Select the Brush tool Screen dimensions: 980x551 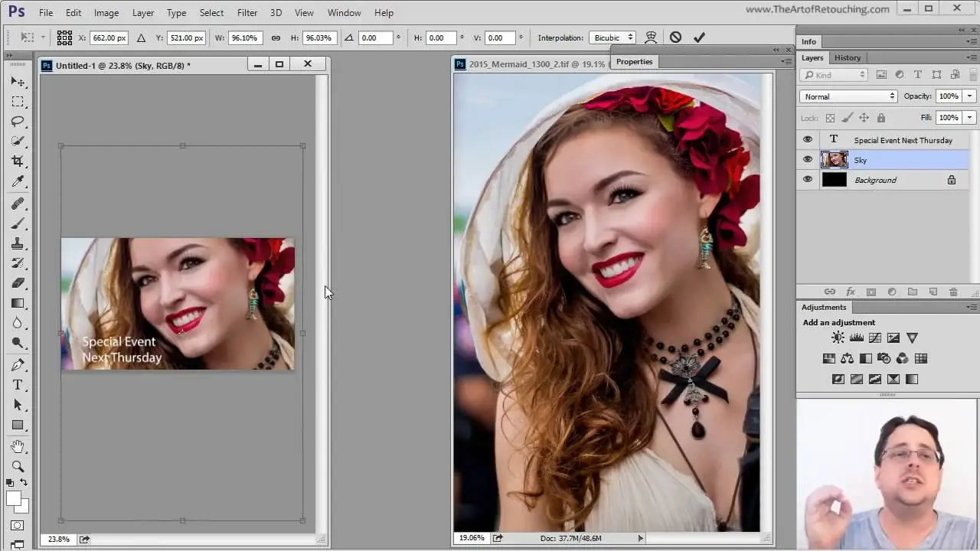pos(18,223)
